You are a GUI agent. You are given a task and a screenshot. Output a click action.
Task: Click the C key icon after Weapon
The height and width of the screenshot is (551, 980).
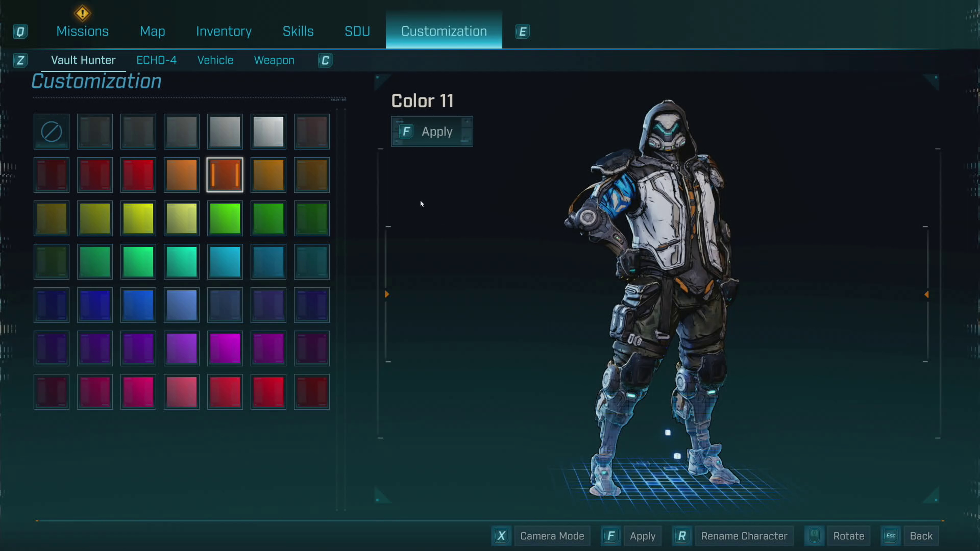coord(325,61)
